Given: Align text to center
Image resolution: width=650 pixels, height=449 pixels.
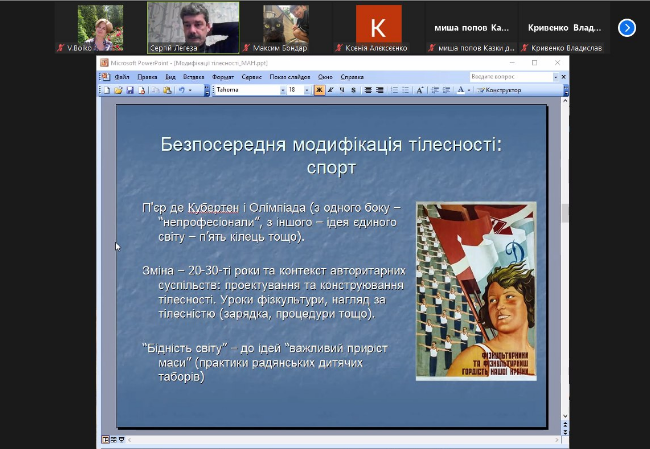Looking at the screenshot, I should [x=368, y=90].
